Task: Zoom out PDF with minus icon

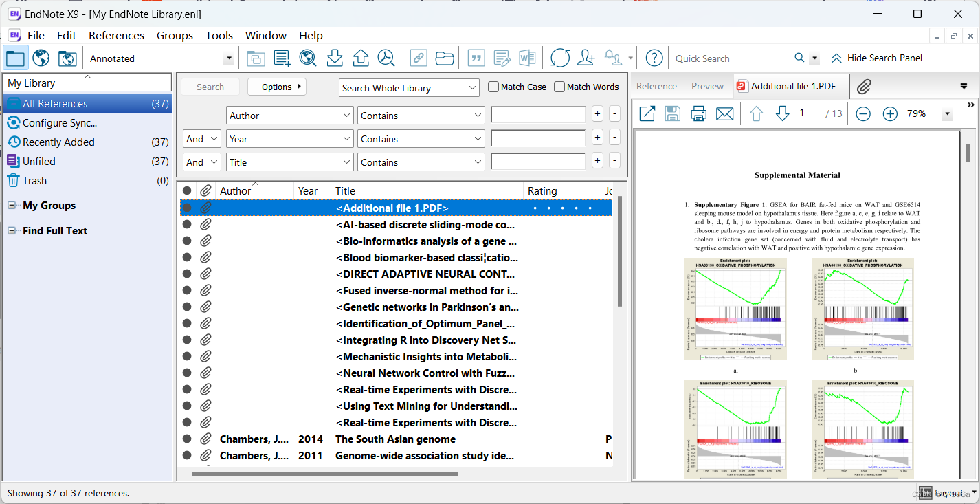Action: [x=863, y=114]
